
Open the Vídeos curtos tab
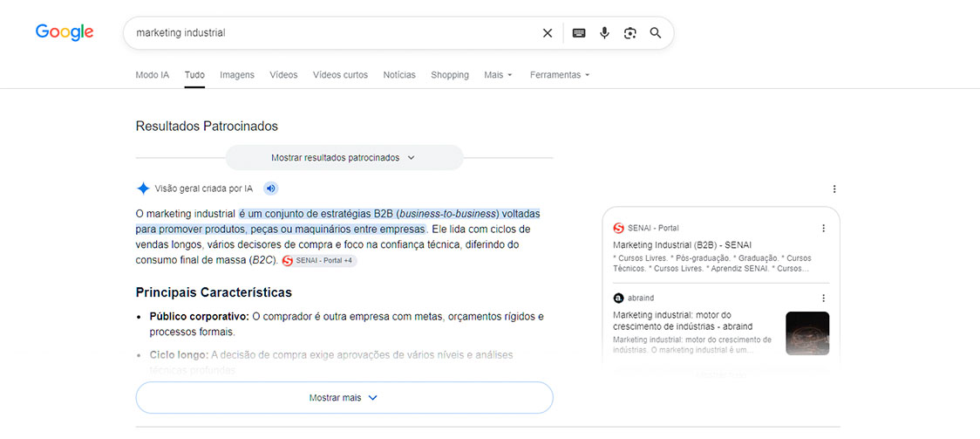[x=341, y=75]
